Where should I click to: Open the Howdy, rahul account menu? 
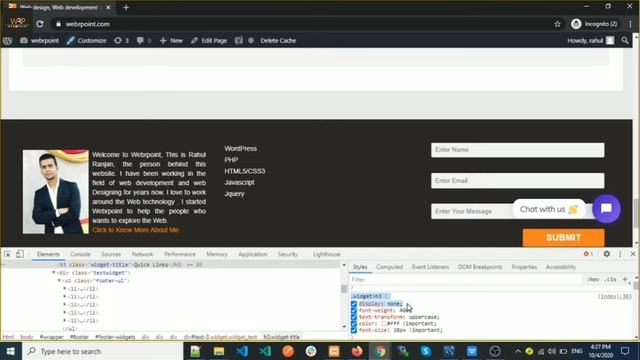590,40
